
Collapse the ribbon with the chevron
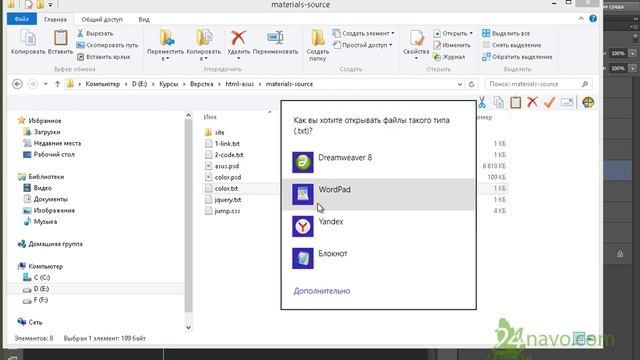[581, 19]
